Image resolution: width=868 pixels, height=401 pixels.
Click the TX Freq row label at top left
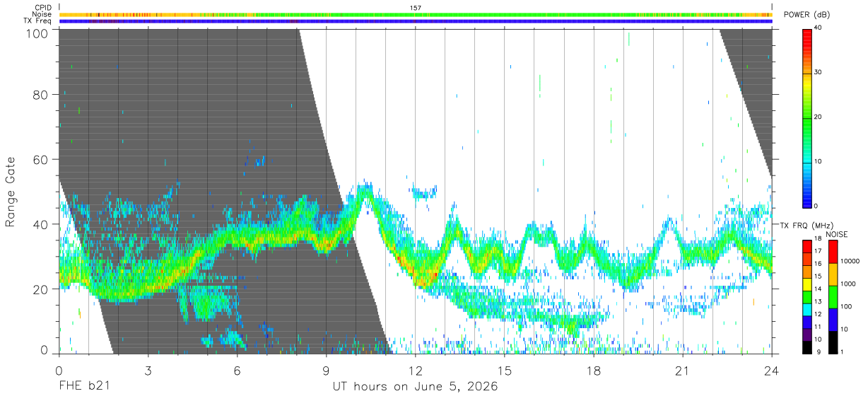(37, 21)
